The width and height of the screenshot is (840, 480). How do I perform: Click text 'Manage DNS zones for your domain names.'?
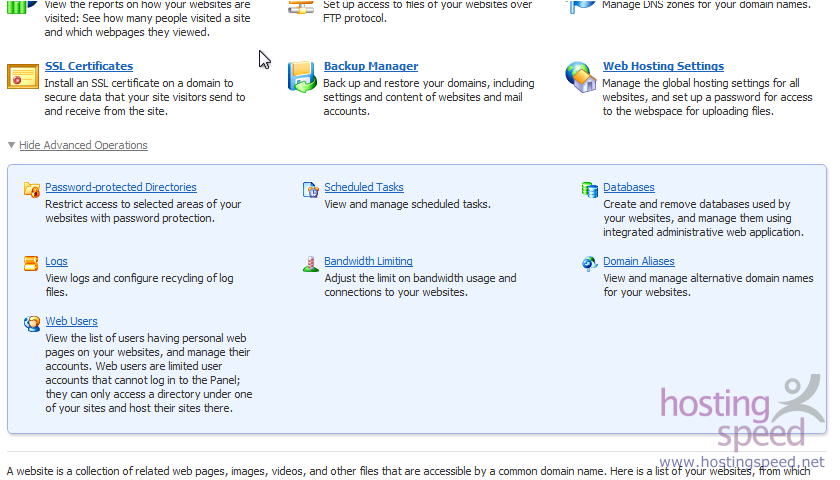(706, 5)
